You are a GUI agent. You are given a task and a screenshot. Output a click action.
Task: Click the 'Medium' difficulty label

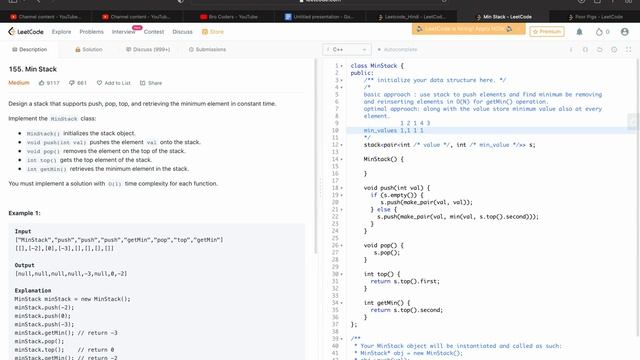(19, 83)
